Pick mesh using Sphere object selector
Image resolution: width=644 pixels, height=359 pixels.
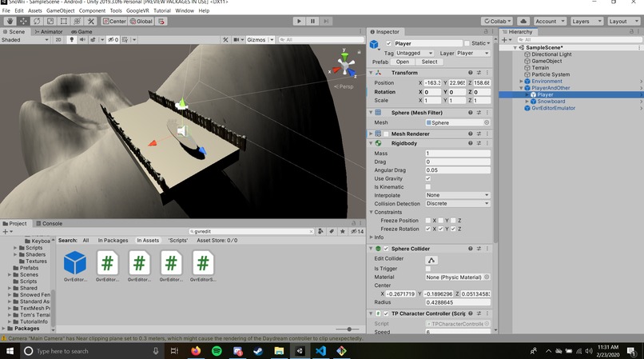pos(487,122)
